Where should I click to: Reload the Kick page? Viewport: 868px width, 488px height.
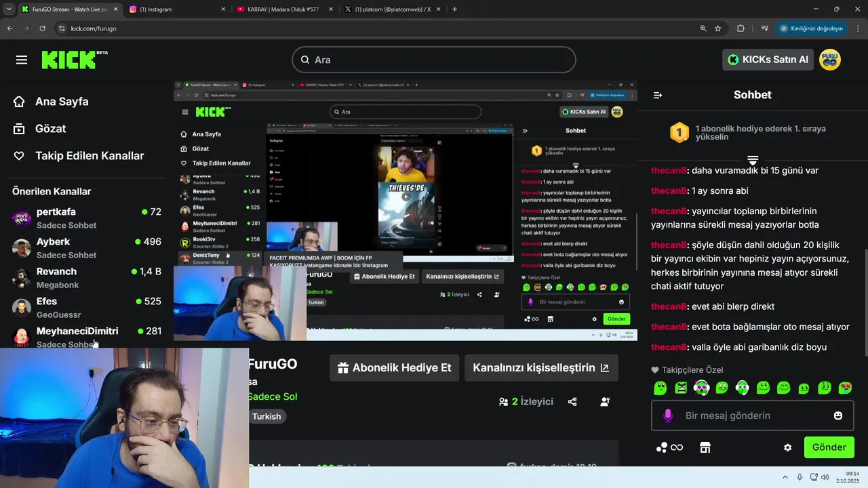click(x=42, y=28)
